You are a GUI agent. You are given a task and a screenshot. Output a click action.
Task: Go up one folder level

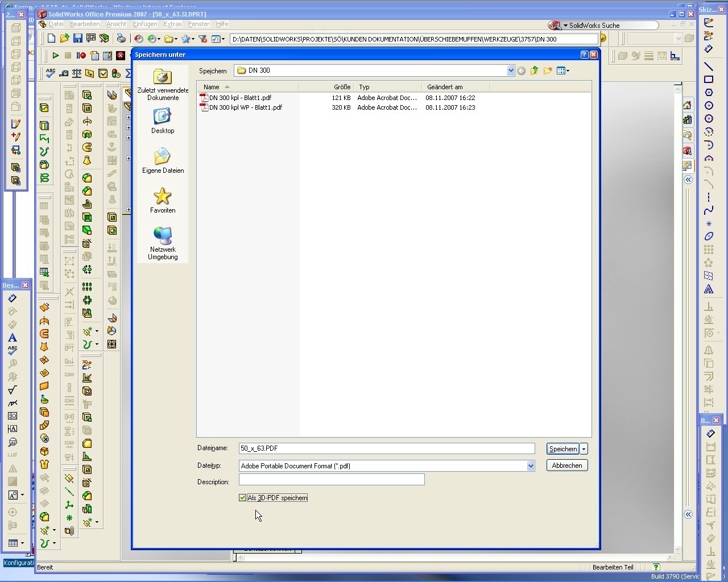(x=534, y=70)
